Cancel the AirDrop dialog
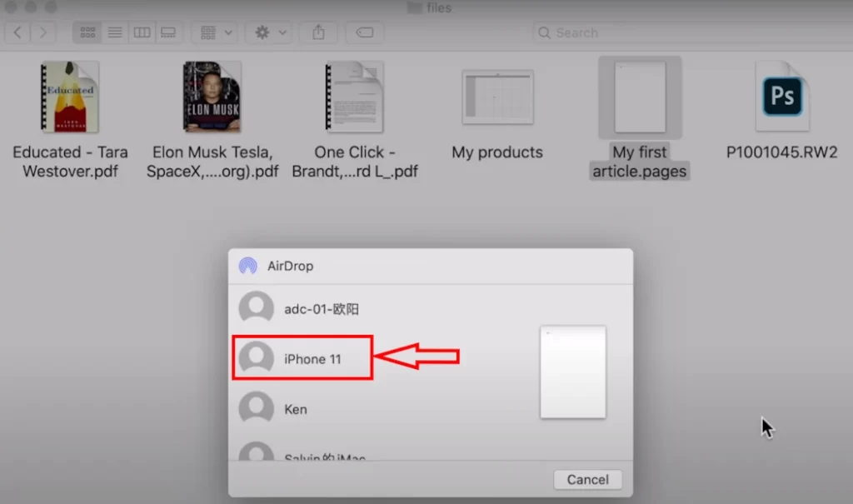The width and height of the screenshot is (853, 504). pos(587,480)
